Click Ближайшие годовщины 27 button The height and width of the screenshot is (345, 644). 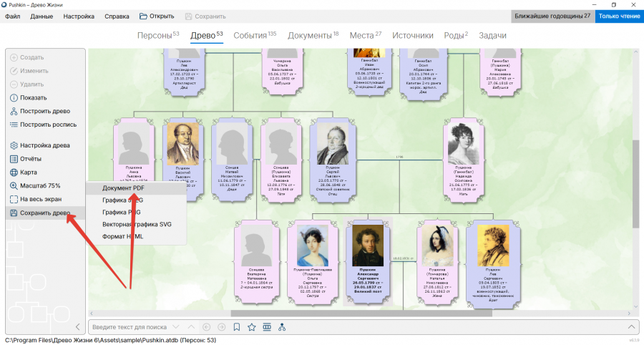(x=552, y=16)
